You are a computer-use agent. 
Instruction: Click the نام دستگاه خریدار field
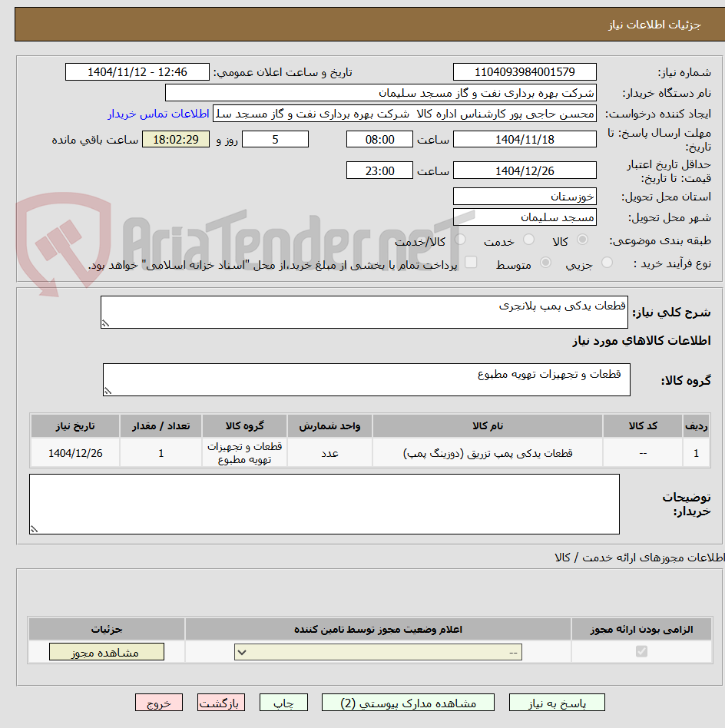pos(380,93)
